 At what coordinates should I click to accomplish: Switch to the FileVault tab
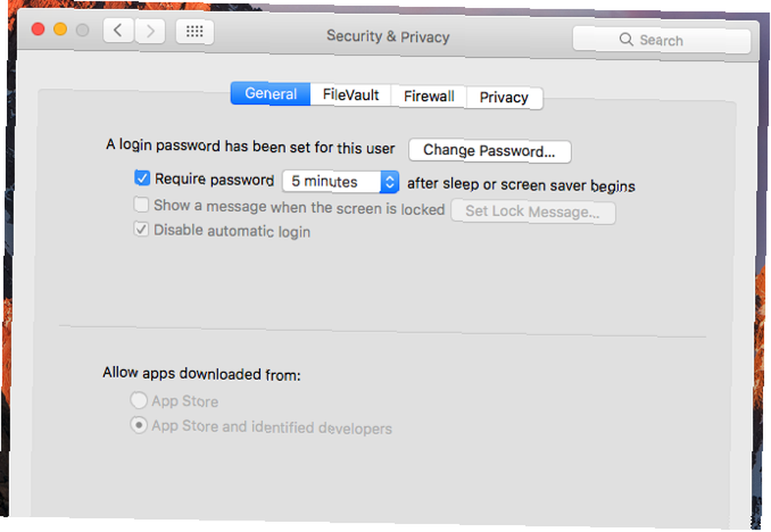pos(351,94)
